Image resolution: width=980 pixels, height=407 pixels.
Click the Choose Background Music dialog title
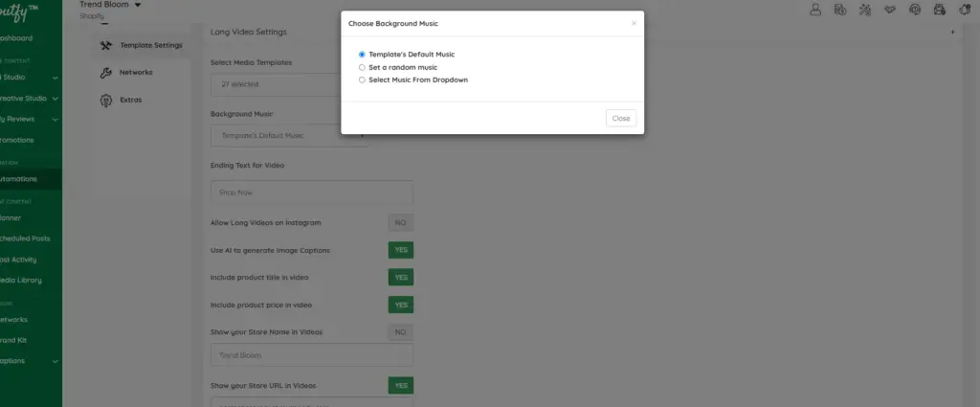tap(393, 24)
